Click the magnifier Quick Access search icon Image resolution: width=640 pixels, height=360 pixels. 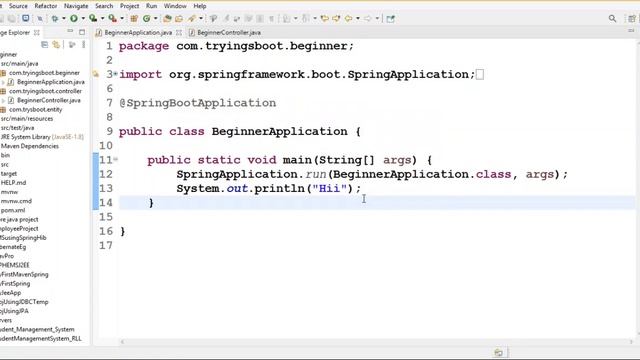[612, 18]
